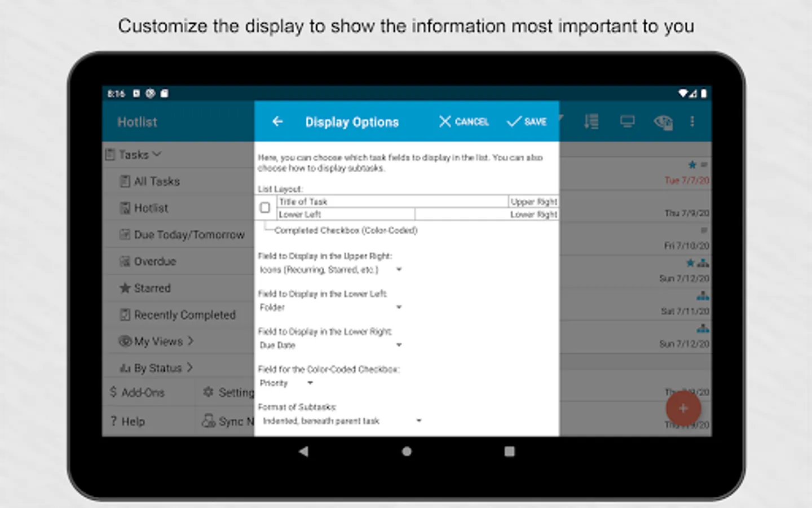Click the eye icon beside My Views
Viewport: 812px width, 508px height.
[125, 341]
